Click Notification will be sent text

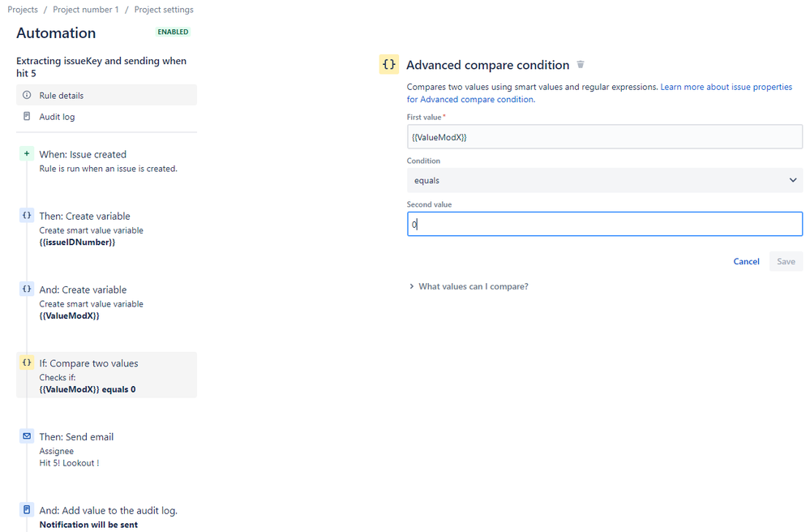[x=89, y=525]
